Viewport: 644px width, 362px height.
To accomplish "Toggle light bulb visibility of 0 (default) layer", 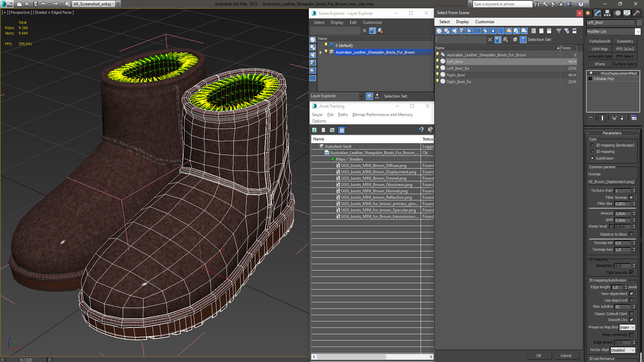I will pos(326,45).
